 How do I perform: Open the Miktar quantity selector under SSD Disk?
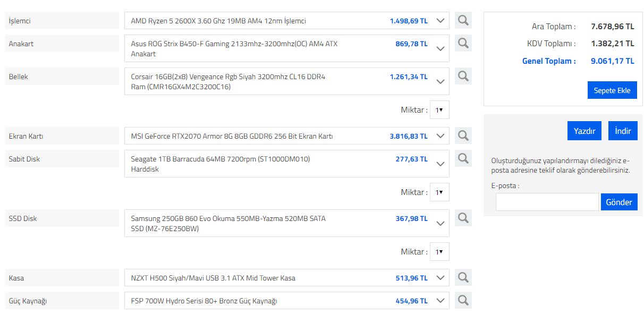coord(439,252)
